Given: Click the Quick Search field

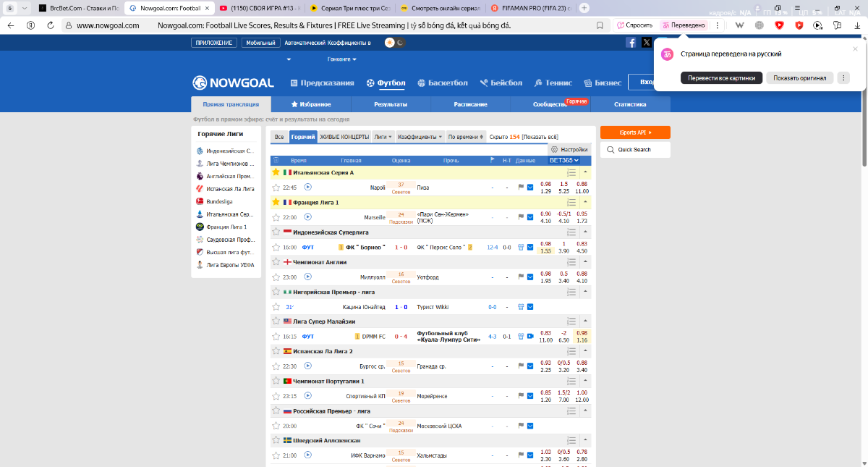Looking at the screenshot, I should [x=634, y=150].
